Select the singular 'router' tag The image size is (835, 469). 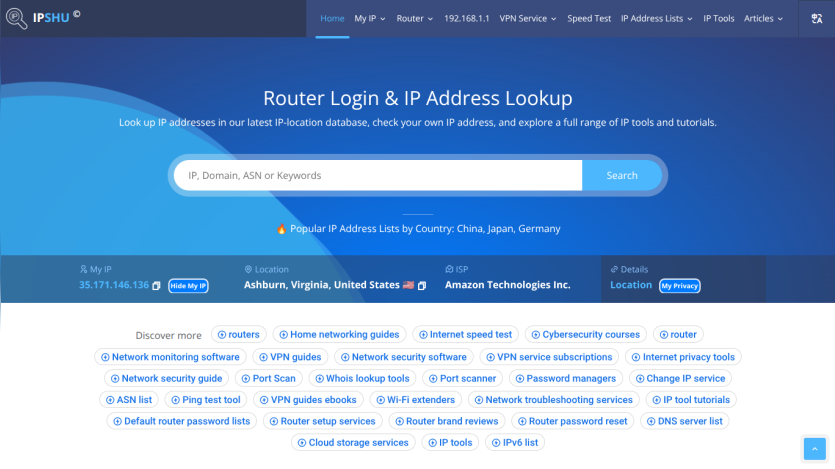pyautogui.click(x=678, y=334)
